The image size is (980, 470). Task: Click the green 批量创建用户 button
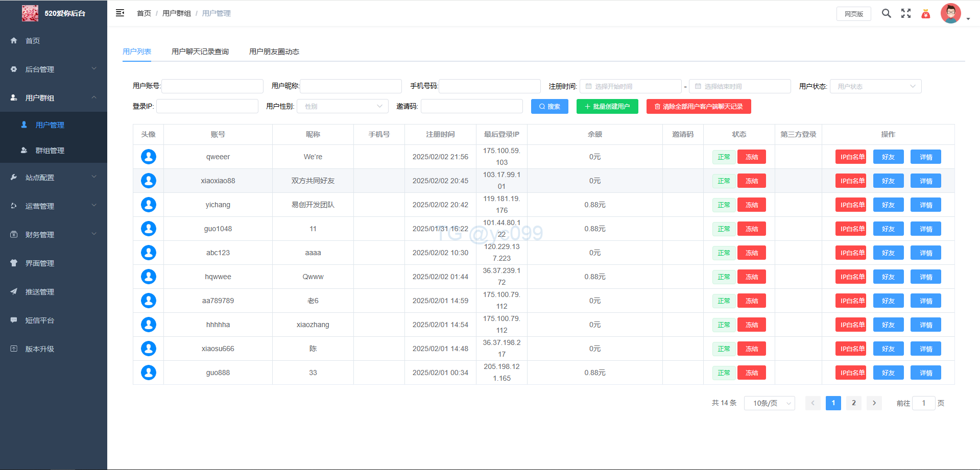(x=607, y=106)
